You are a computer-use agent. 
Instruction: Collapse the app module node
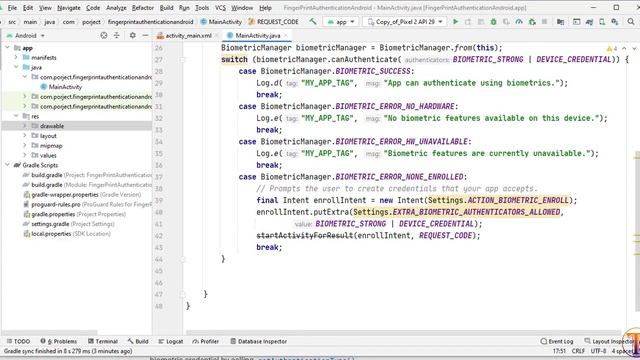(x=7, y=48)
